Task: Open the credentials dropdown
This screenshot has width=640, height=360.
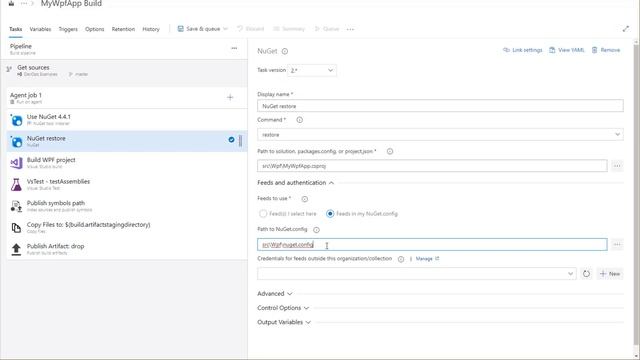Action: (x=417, y=273)
